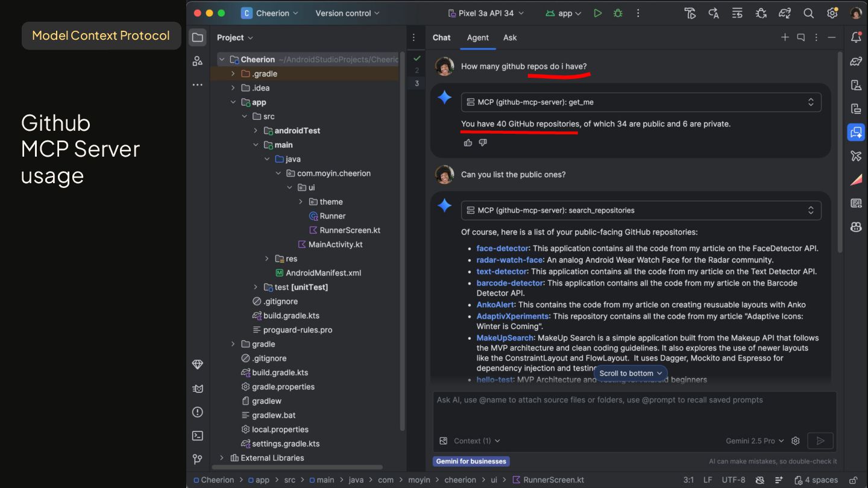Open the editor tab options kebab
The width and height of the screenshot is (868, 488).
click(x=414, y=37)
